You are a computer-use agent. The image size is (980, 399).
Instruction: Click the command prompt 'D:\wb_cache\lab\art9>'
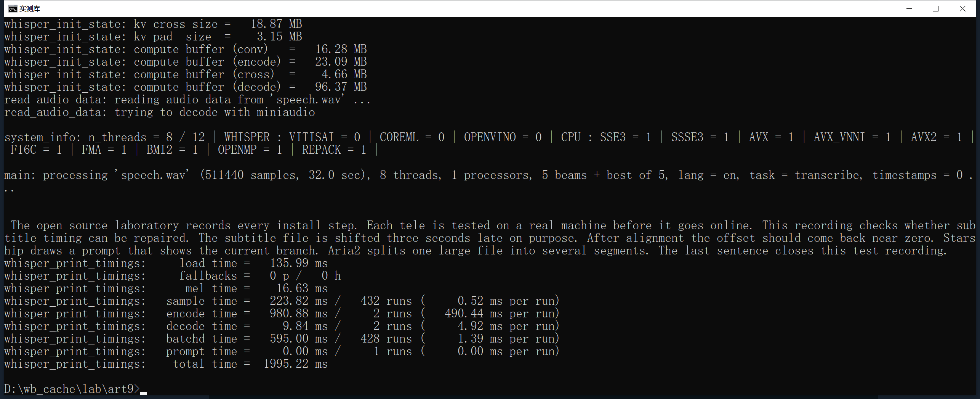pos(72,389)
